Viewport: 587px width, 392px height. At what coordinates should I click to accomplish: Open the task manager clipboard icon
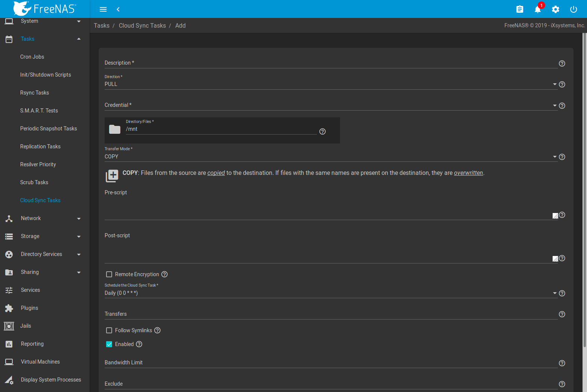pos(520,9)
